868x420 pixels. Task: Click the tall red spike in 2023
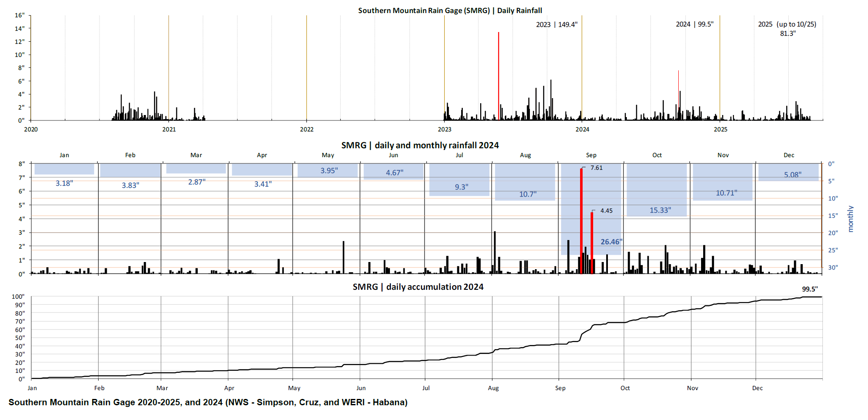pos(498,76)
